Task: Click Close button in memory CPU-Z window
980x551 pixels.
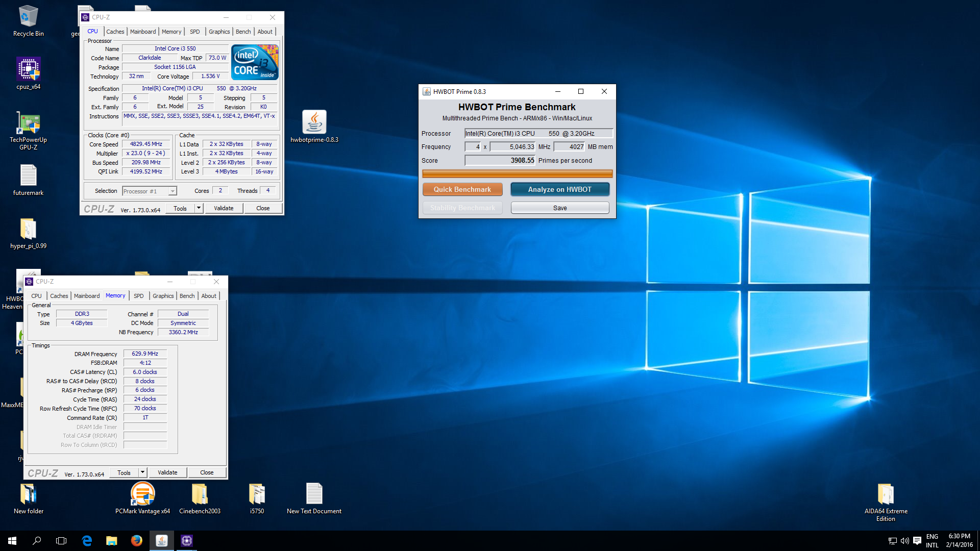Action: (x=207, y=472)
